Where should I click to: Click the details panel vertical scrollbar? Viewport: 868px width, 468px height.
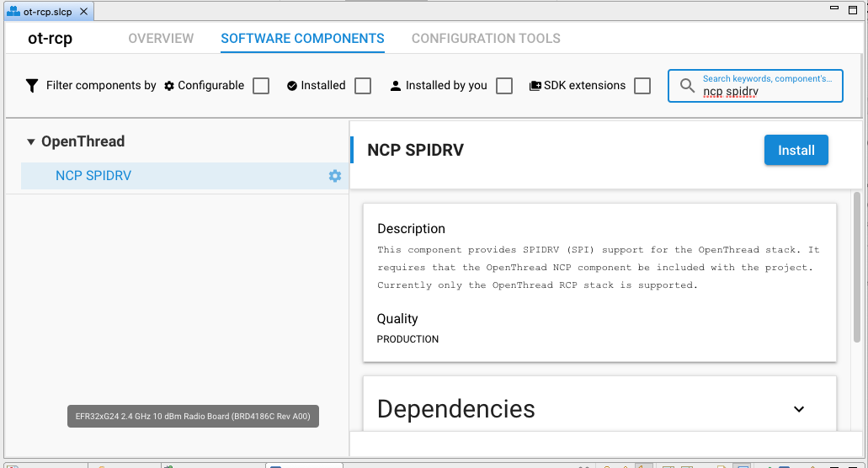pyautogui.click(x=857, y=268)
